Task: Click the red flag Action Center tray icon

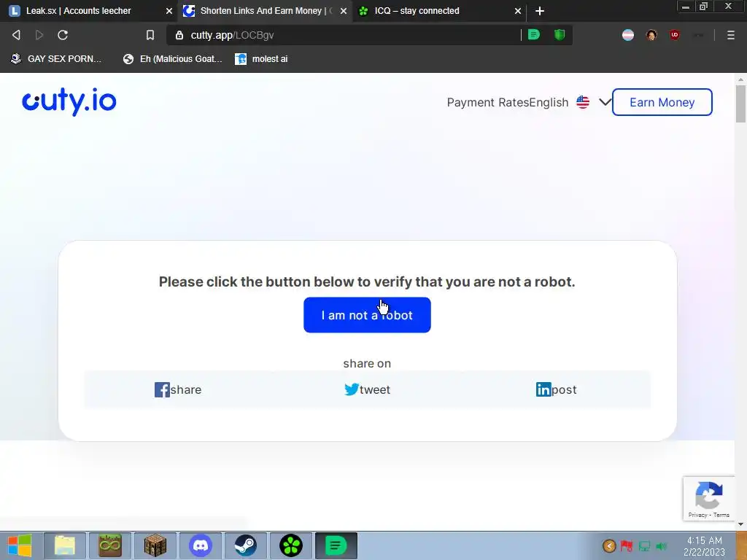Action: (627, 545)
